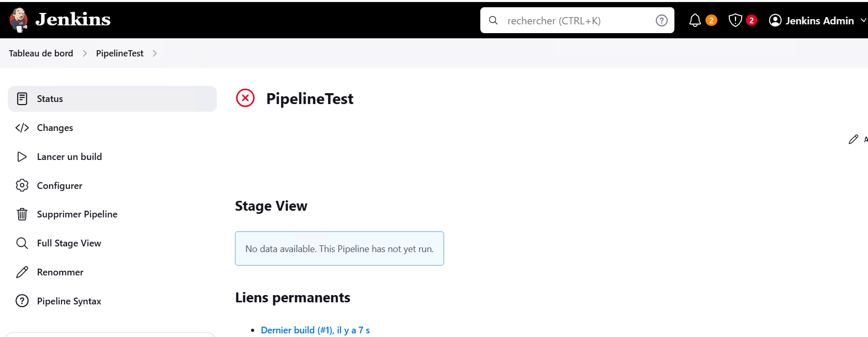Click the Liens permanents heading
Viewport: 868px width, 337px height.
pyautogui.click(x=292, y=298)
